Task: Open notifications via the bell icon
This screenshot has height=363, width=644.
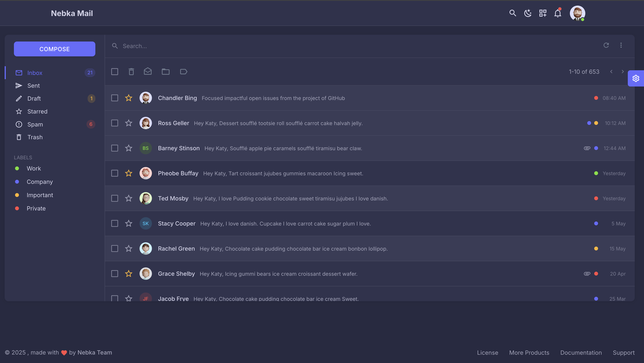Action: 557,13
